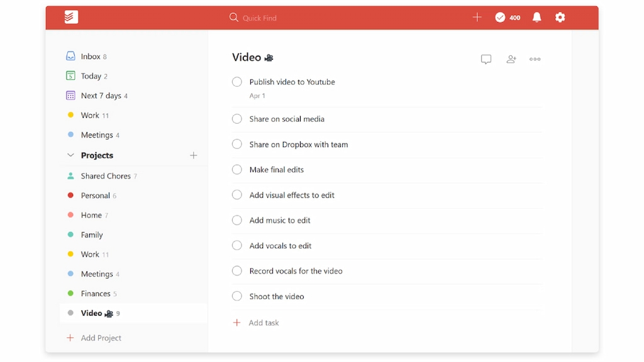
Task: Open karma score via the checkmark icon
Action: point(501,18)
